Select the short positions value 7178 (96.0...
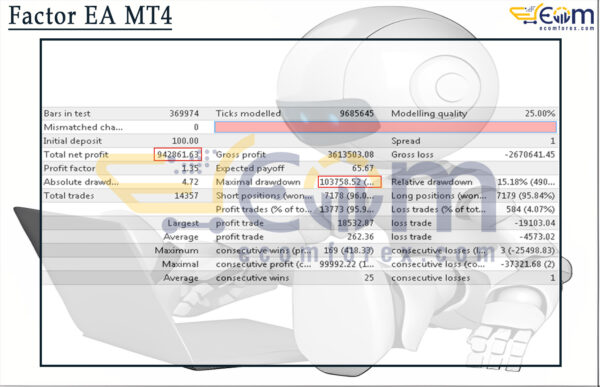Image resolution: width=600 pixels, height=387 pixels. 349,196
